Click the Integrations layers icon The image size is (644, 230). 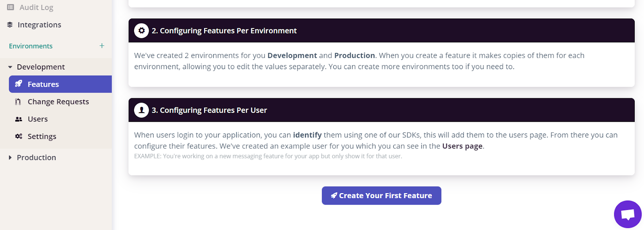point(10,25)
